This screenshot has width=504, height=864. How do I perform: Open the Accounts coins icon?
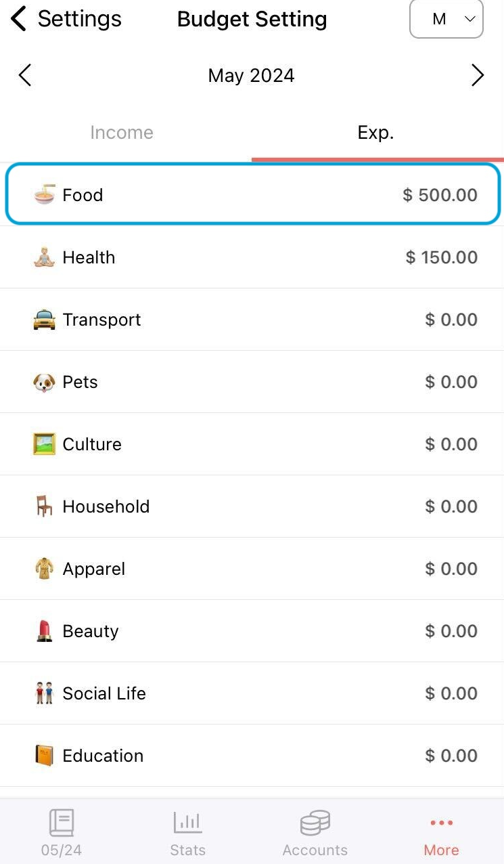(x=315, y=823)
